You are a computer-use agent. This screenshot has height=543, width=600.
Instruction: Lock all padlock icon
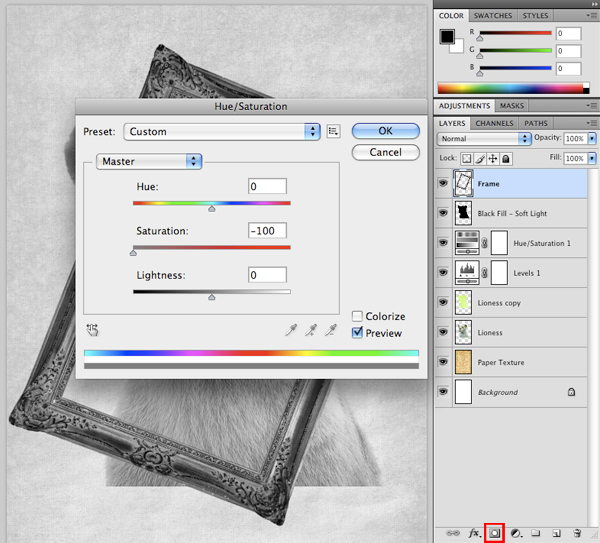click(x=506, y=158)
